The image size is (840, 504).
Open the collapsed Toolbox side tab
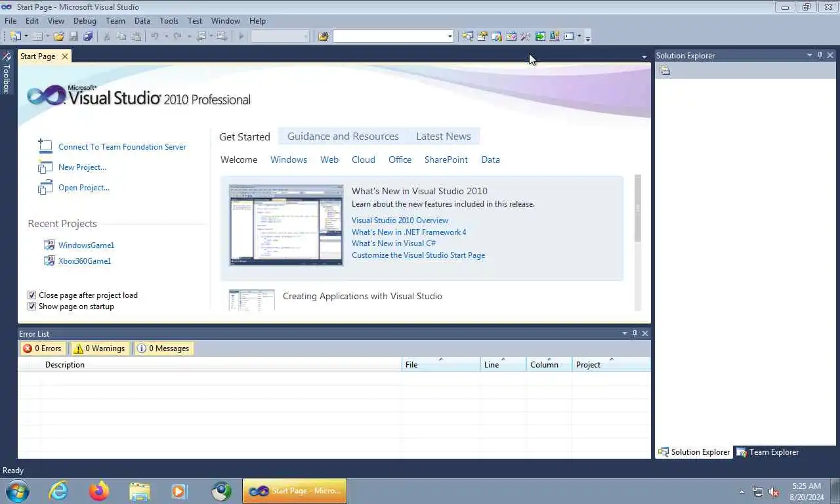tap(7, 73)
